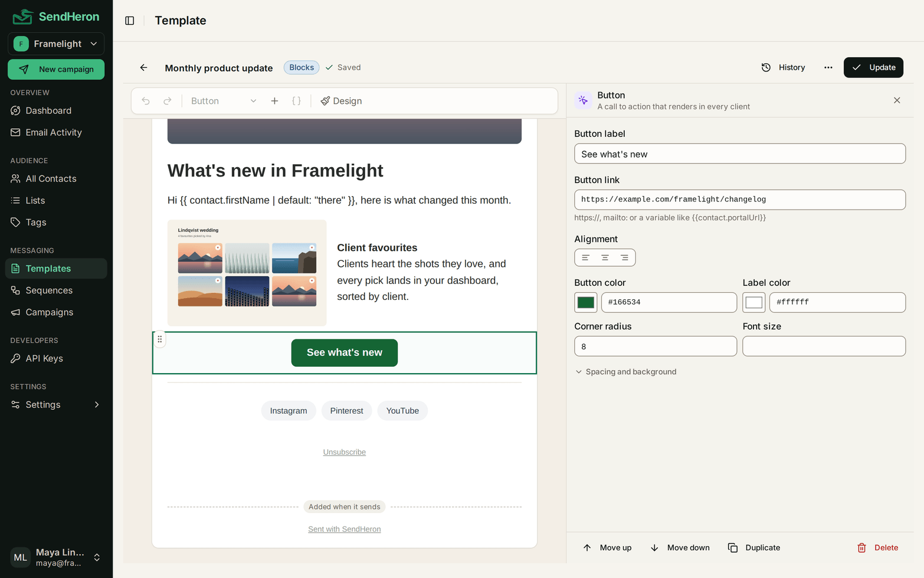Expand Spacing and background section
Viewport: 924px width, 578px height.
626,372
